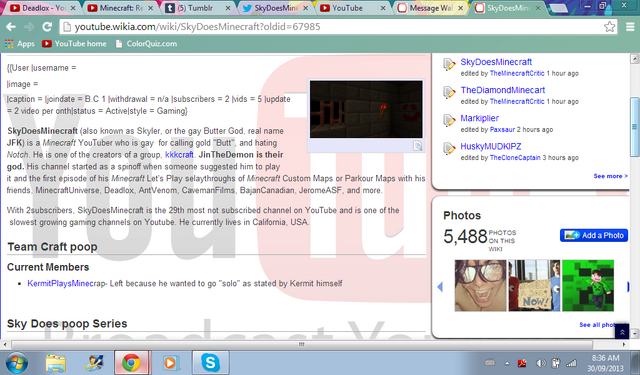Switch to the Message Wall tab
The width and height of the screenshot is (640, 375).
point(431,8)
